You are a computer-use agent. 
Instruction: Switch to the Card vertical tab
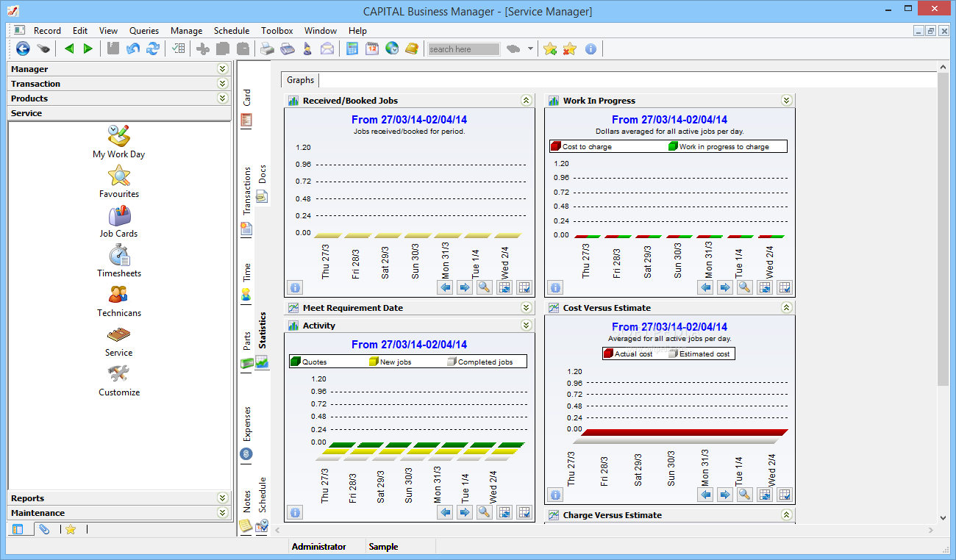(247, 107)
